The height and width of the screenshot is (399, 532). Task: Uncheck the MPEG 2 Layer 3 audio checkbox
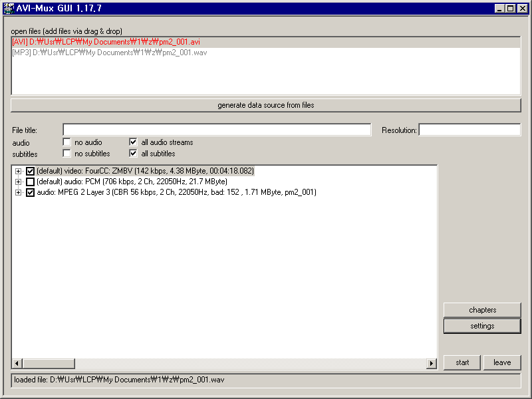point(30,193)
